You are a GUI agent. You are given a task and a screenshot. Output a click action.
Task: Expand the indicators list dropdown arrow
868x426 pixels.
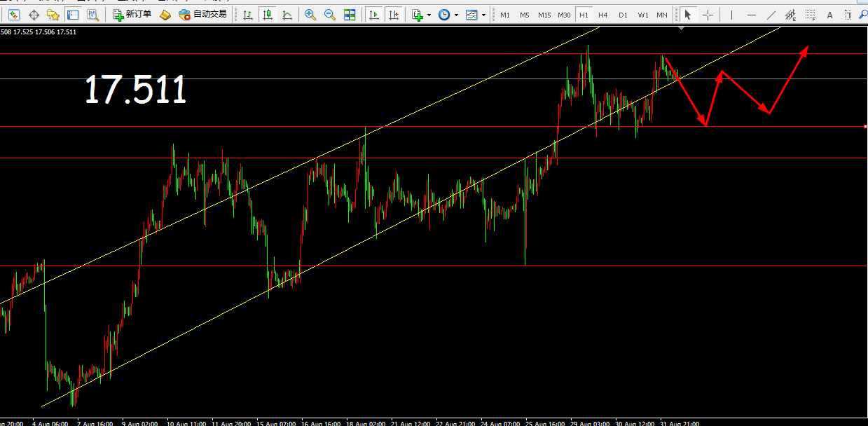point(429,15)
